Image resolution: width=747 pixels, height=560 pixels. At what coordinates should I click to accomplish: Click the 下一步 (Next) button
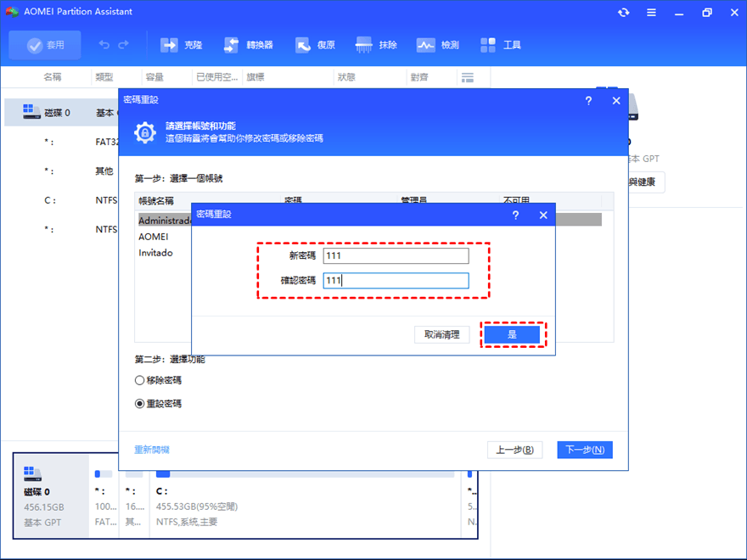tap(585, 450)
